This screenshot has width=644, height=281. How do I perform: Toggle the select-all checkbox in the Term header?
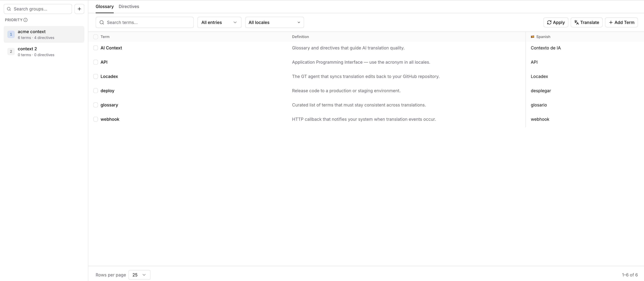point(95,37)
